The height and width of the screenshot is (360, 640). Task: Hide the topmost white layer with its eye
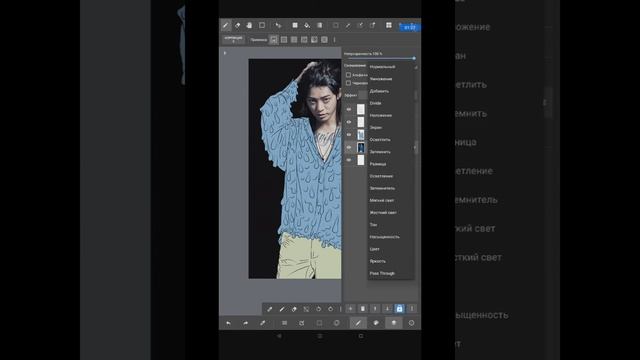(x=349, y=109)
